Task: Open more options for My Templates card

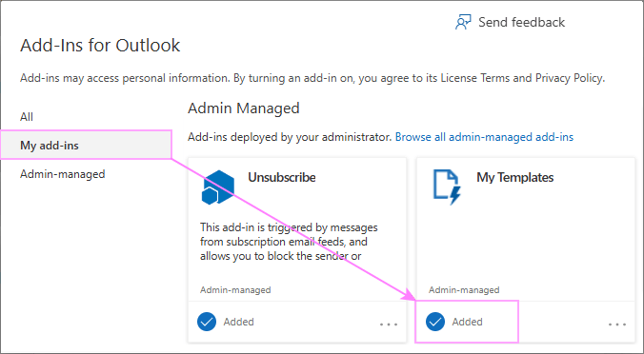Action: tap(617, 324)
